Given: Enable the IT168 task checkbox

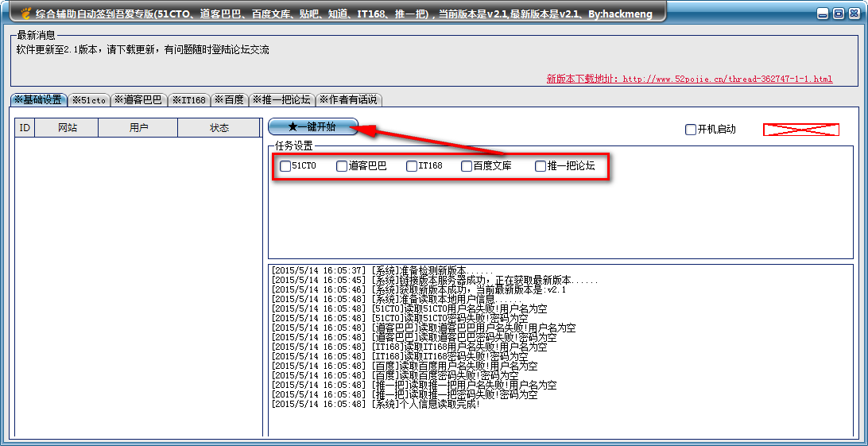Looking at the screenshot, I should (x=411, y=166).
